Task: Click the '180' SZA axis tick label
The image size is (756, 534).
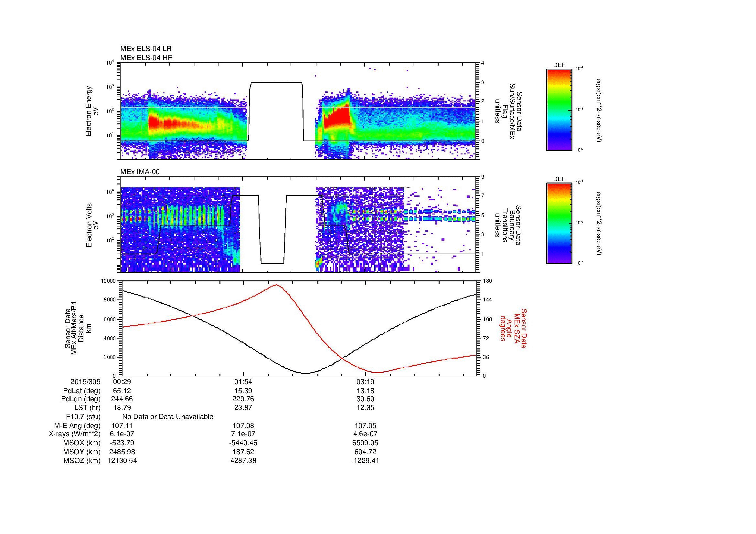Action: [487, 281]
